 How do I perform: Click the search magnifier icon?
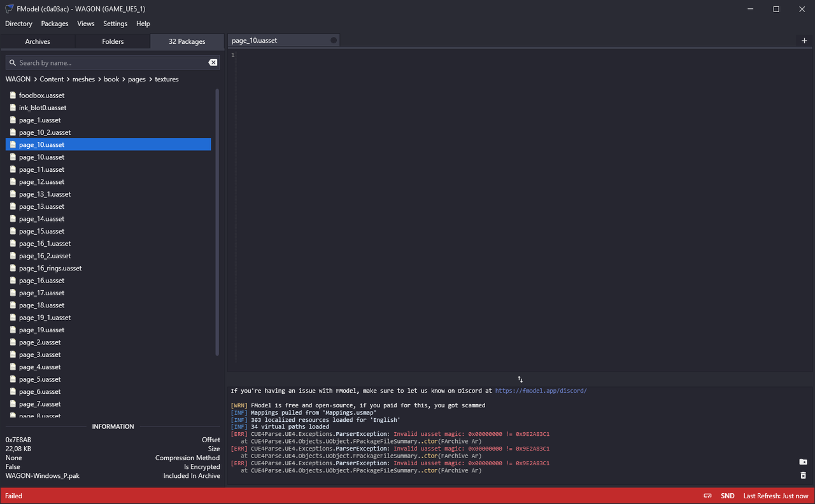(13, 63)
